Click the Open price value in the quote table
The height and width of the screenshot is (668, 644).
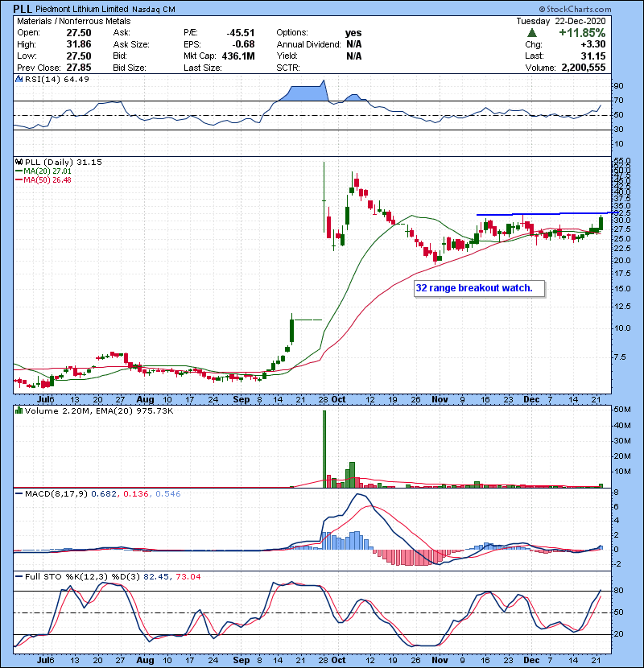click(x=79, y=33)
